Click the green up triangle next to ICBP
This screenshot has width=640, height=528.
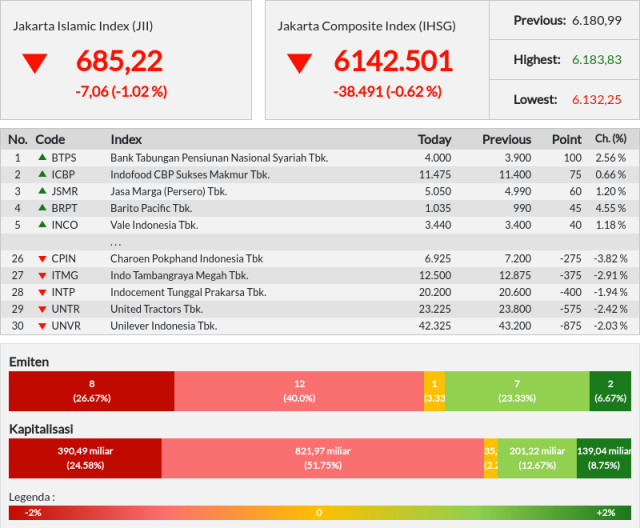[42, 174]
